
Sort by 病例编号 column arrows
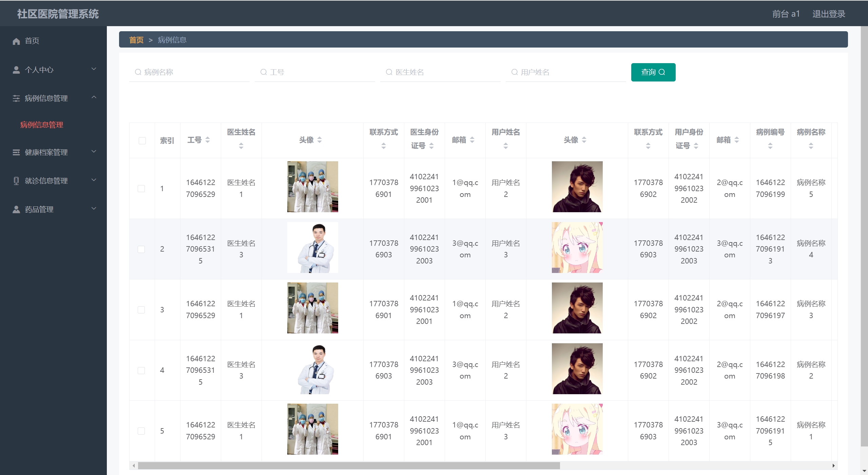pos(770,146)
